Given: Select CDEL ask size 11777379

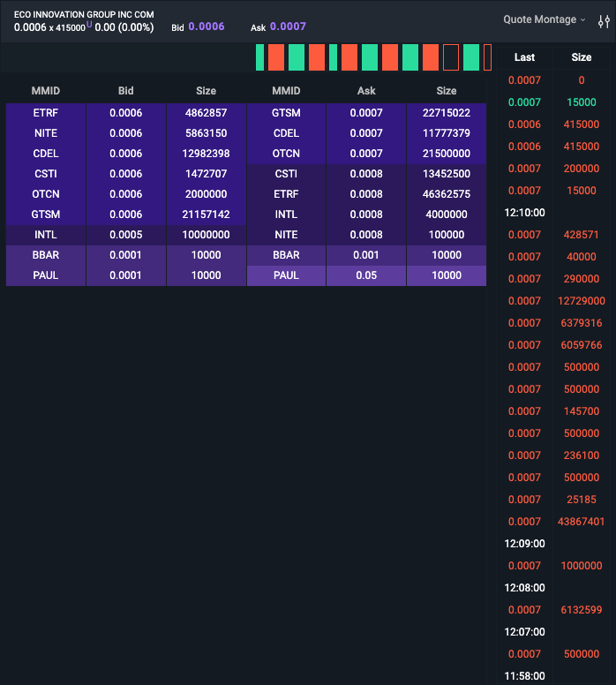Looking at the screenshot, I should [447, 133].
